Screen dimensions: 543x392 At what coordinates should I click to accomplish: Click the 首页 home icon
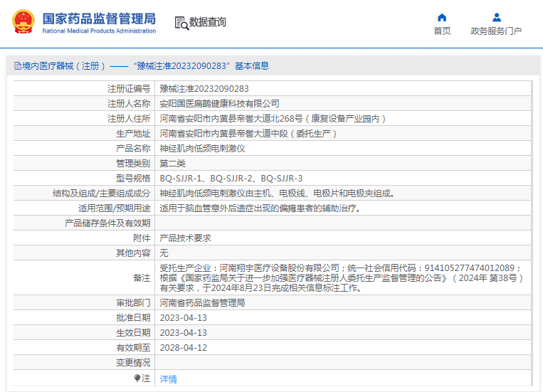(442, 17)
